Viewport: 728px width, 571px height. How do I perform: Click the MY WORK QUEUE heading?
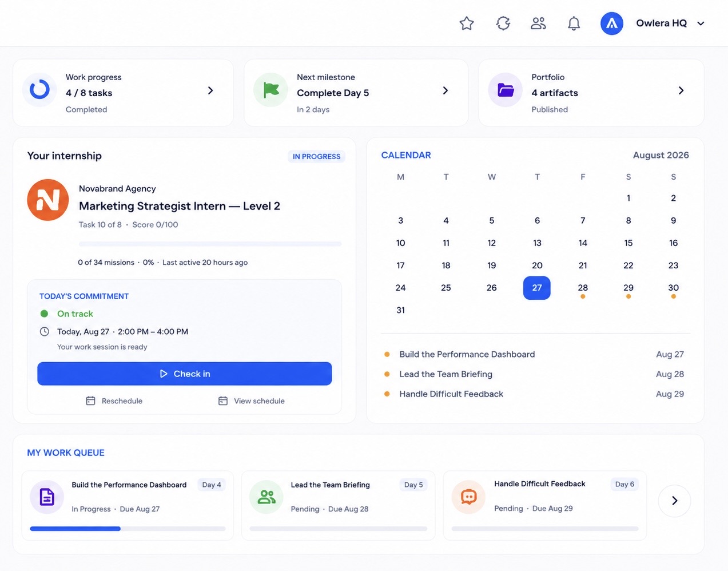[66, 453]
